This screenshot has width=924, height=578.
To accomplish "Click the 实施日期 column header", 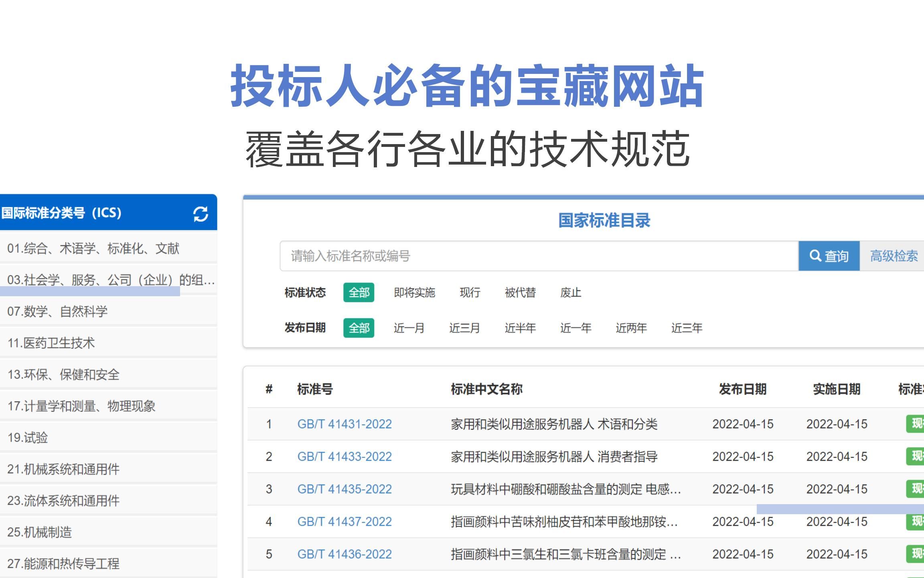I will [x=837, y=389].
